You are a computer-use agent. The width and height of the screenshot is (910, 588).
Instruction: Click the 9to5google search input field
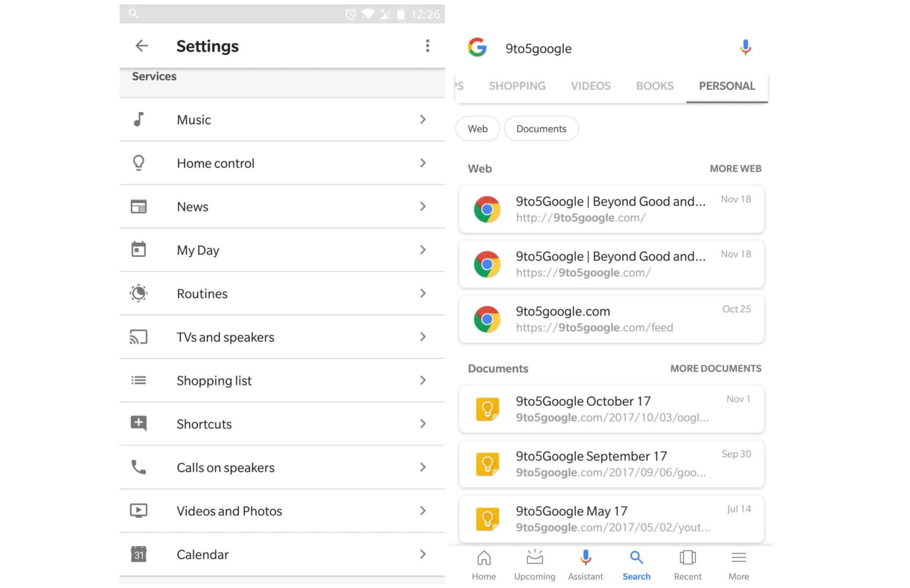[610, 49]
